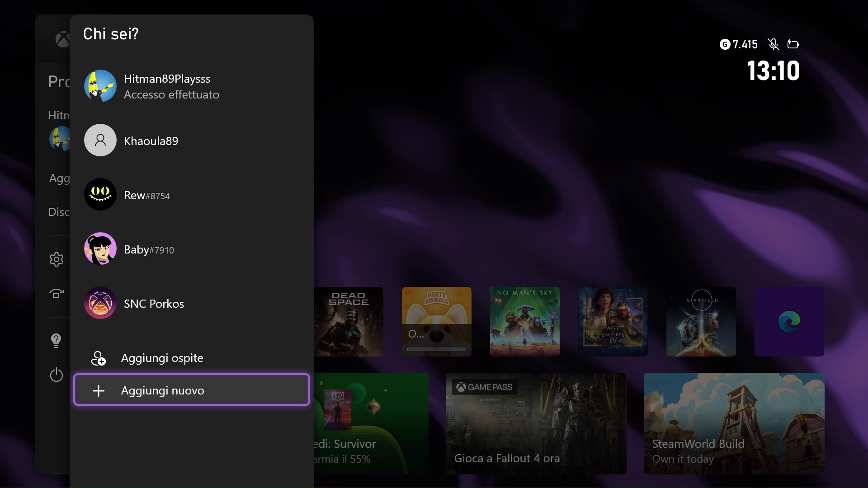This screenshot has width=868, height=488.
Task: Select Aggiungi nuovo button
Action: coord(192,389)
